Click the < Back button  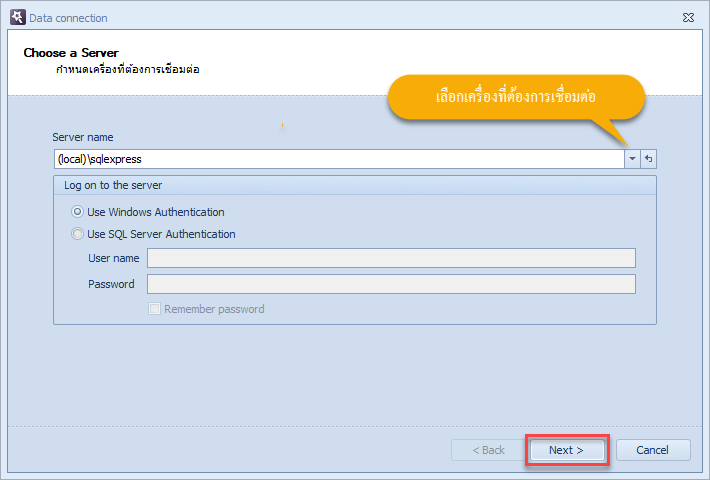488,450
